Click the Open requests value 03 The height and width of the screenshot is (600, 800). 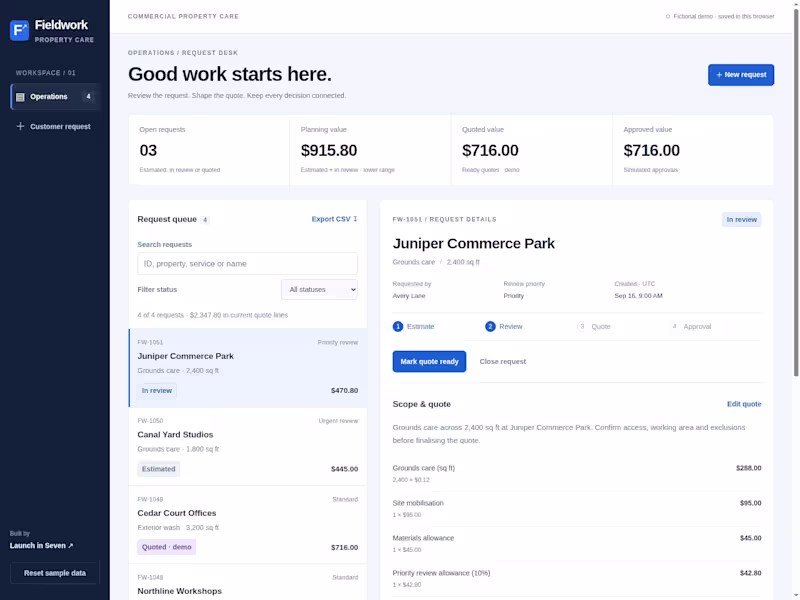pyautogui.click(x=148, y=151)
